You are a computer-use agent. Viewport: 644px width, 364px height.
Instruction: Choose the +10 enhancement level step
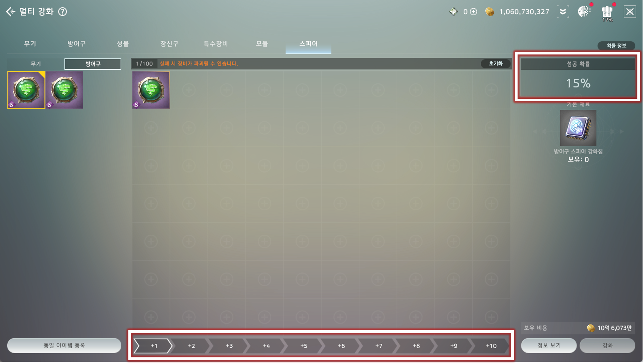491,346
